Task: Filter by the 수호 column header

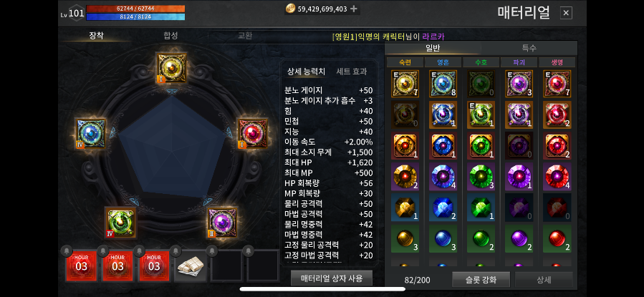Action: [x=481, y=62]
